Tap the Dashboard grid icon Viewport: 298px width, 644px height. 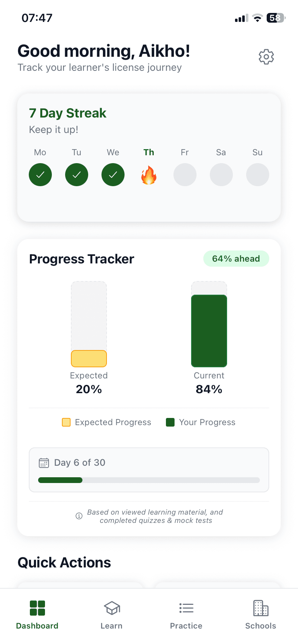tap(37, 608)
